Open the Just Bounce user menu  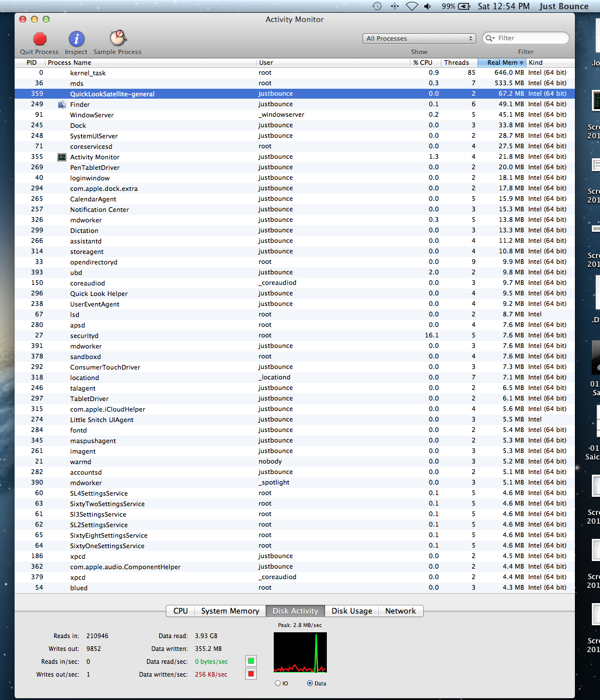[x=563, y=6]
